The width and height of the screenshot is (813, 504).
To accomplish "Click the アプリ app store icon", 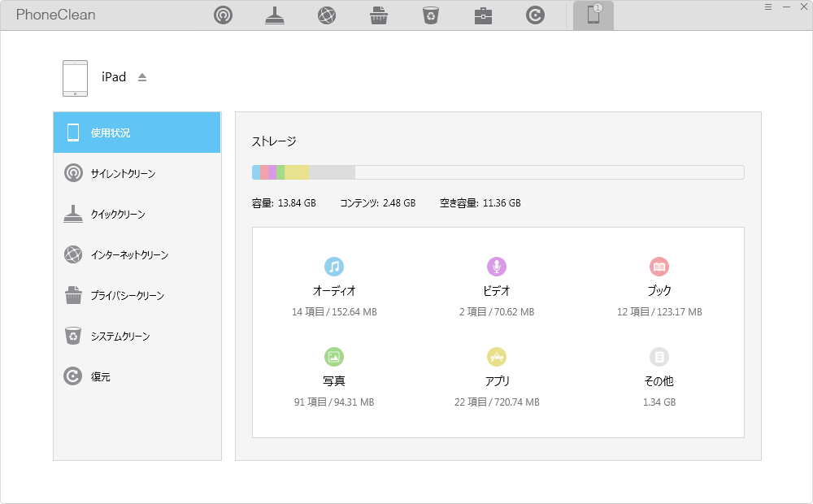I will [497, 357].
